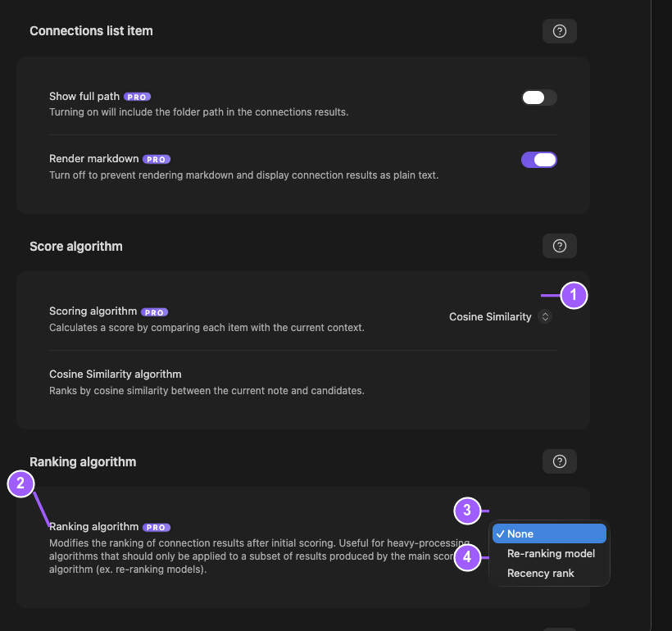672x631 pixels.
Task: Disable the Render markdown toggle
Action: click(539, 160)
